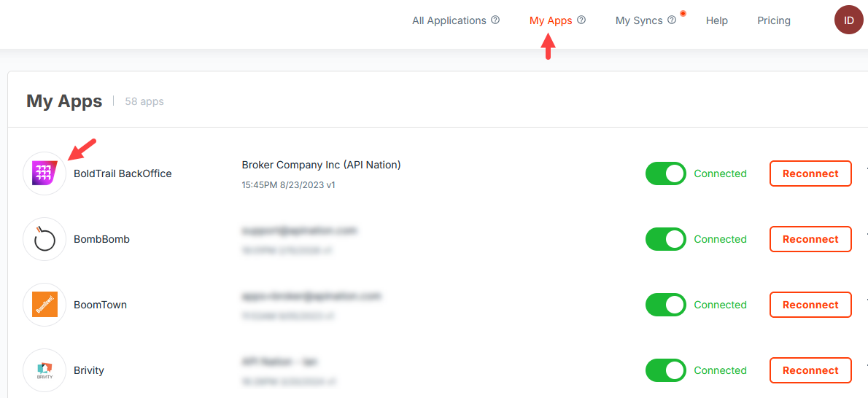This screenshot has width=868, height=398.
Task: Open the All Applications tab
Action: pyautogui.click(x=449, y=20)
